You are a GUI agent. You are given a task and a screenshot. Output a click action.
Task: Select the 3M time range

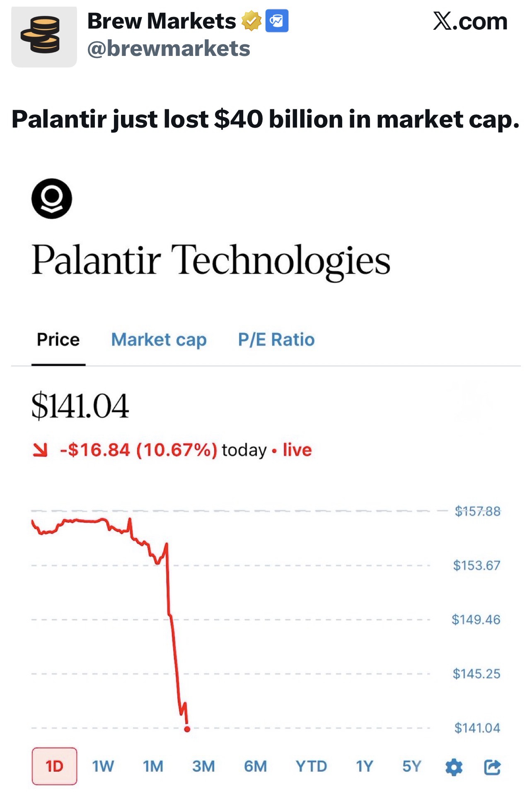[x=203, y=766]
